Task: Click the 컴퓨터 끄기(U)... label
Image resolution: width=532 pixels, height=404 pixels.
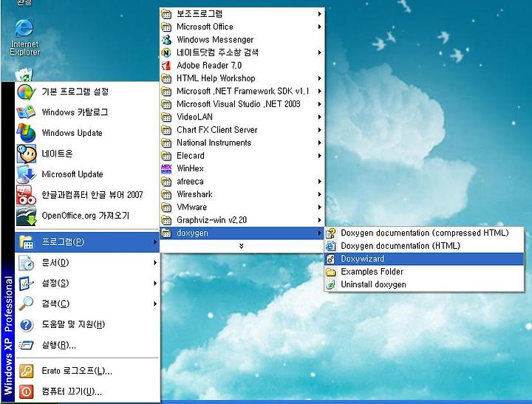Action: pos(72,391)
